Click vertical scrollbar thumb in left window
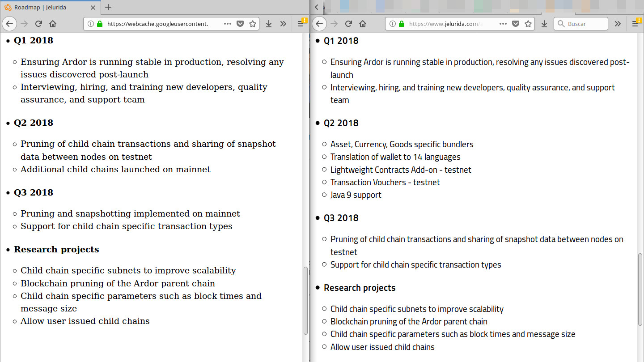This screenshot has height=362, width=644. [305, 300]
